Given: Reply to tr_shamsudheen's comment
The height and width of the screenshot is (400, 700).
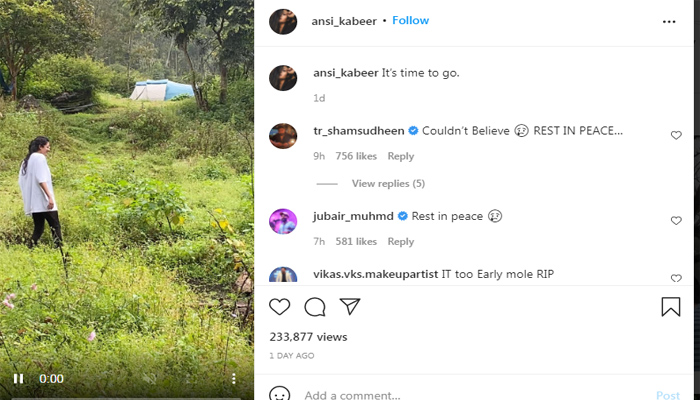Looking at the screenshot, I should tap(400, 156).
